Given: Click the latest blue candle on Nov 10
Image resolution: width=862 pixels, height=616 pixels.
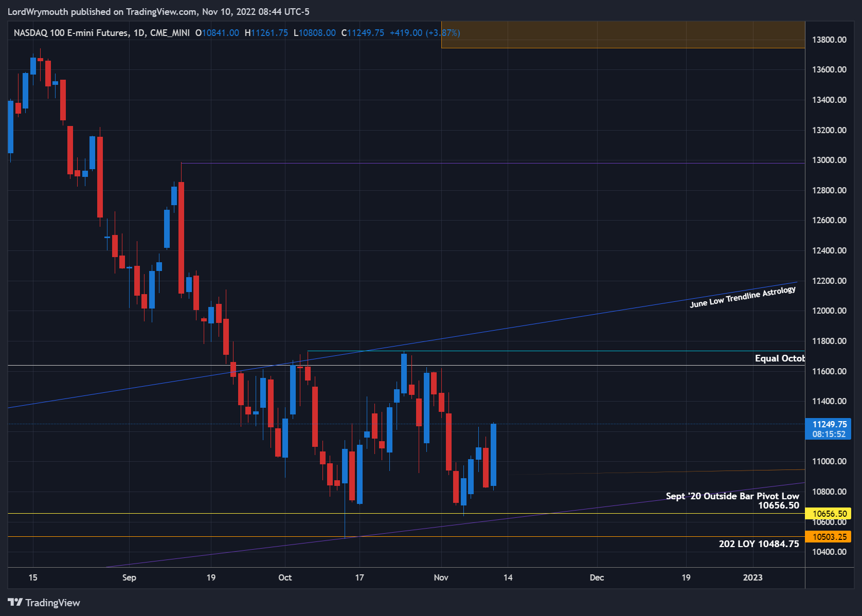Looking at the screenshot, I should pos(494,455).
